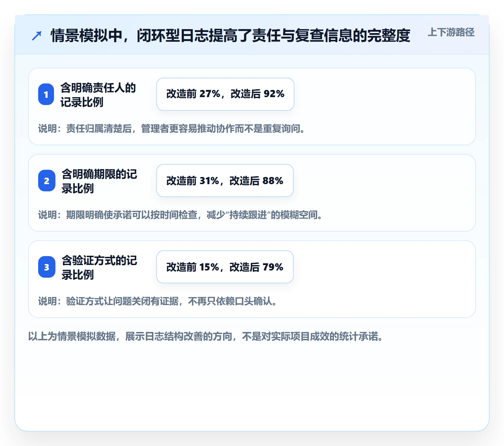Click the footer disclaimer 以上为情景模拟数据
Image resolution: width=504 pixels, height=446 pixels.
click(206, 336)
